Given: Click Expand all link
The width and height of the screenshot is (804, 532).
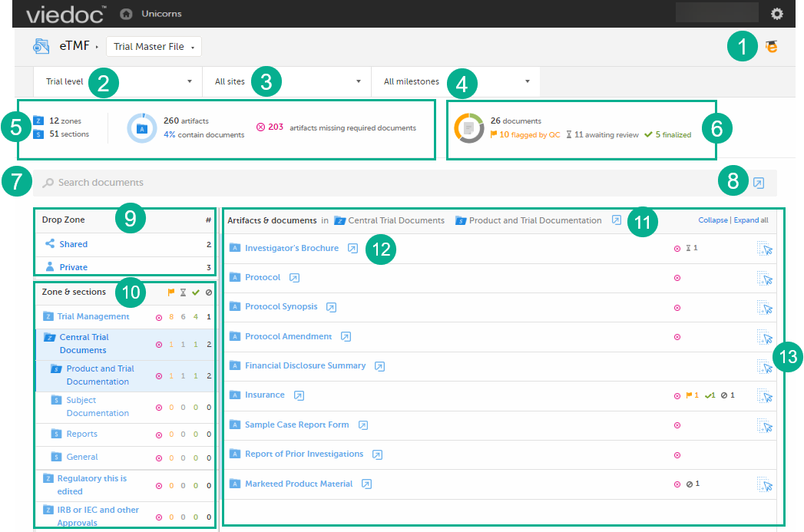Looking at the screenshot, I should pos(751,220).
